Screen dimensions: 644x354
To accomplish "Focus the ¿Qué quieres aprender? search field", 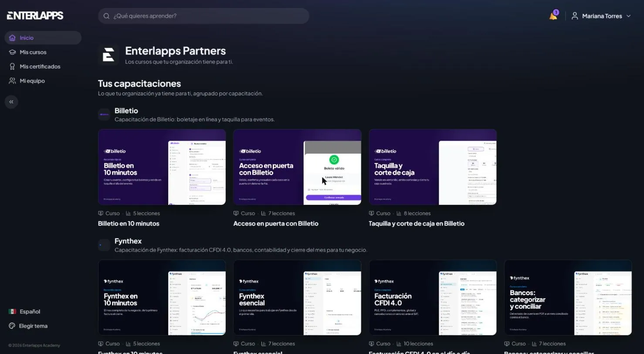I will tap(203, 16).
